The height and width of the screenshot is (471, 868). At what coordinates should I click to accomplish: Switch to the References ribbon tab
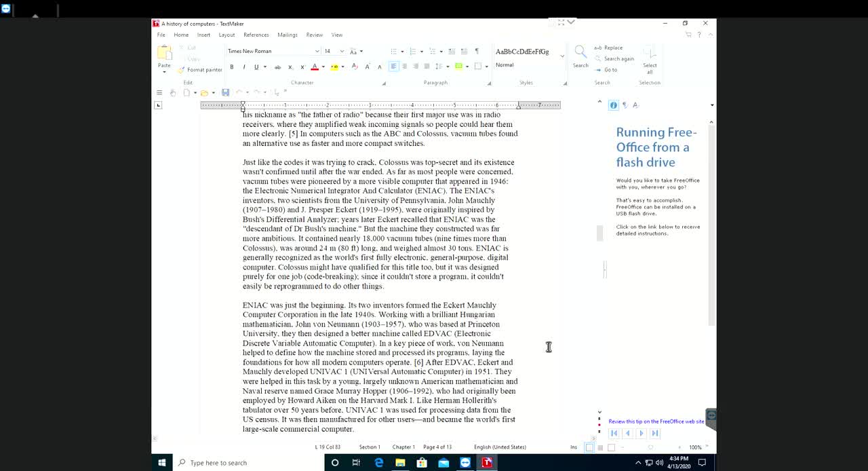tap(256, 35)
